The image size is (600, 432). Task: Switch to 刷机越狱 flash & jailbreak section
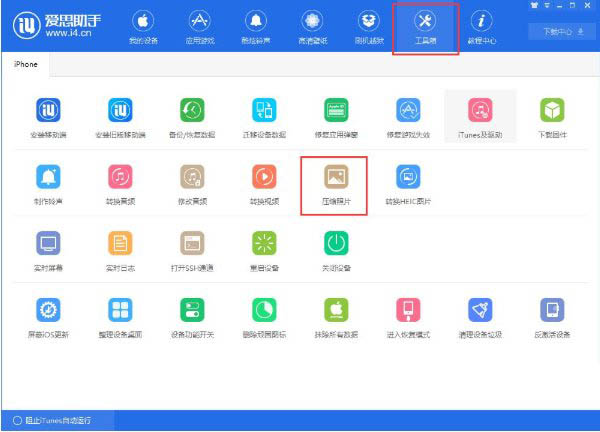[369, 28]
